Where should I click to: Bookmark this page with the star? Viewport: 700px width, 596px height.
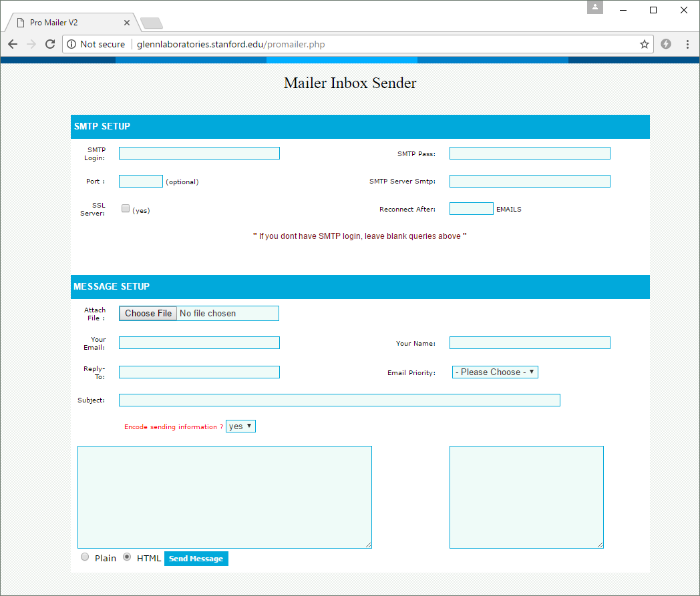pyautogui.click(x=644, y=44)
